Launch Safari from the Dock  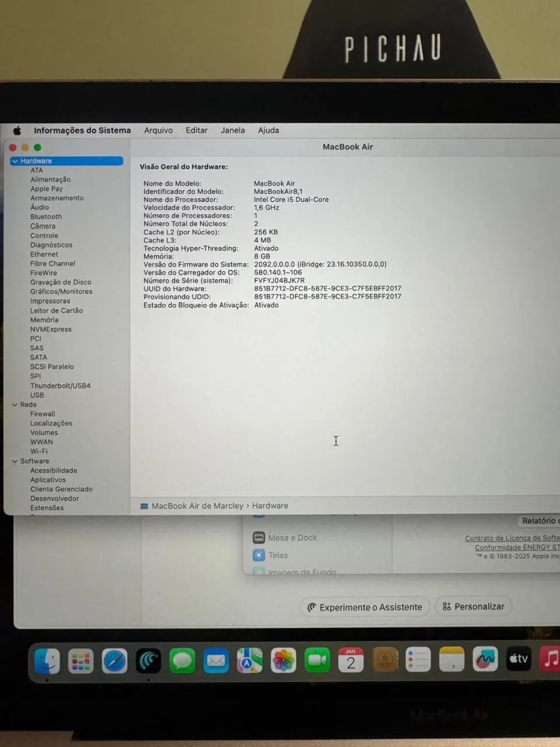point(114,661)
